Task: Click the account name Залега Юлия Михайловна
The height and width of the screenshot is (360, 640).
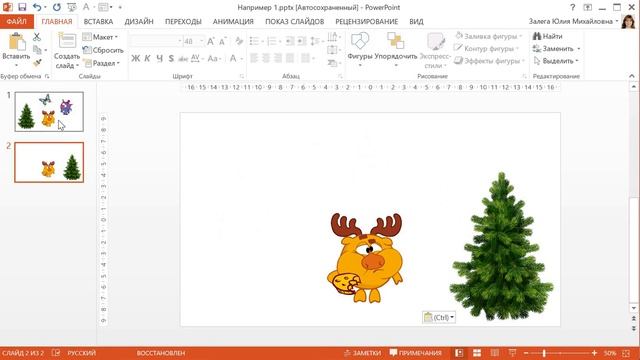Action: [x=571, y=21]
